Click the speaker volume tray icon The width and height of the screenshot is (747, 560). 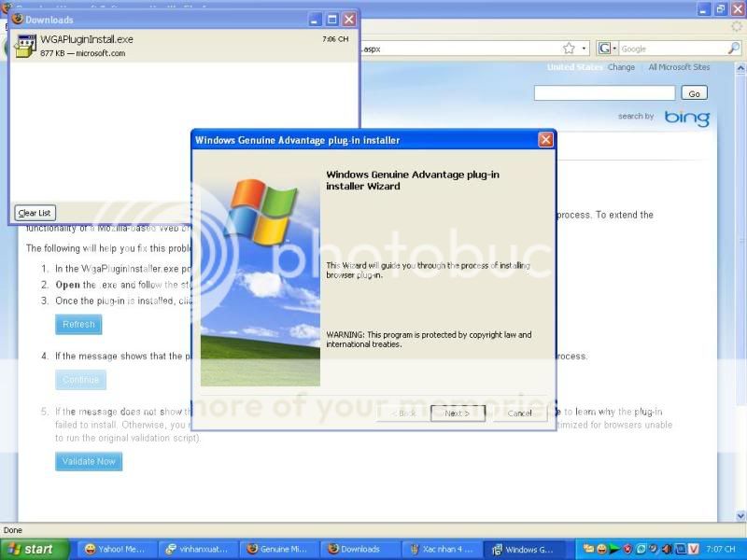click(x=668, y=549)
